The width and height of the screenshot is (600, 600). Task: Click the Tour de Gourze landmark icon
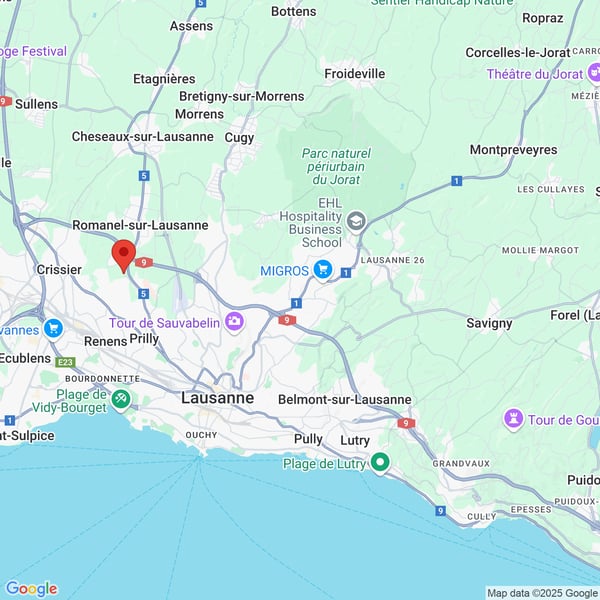[514, 418]
